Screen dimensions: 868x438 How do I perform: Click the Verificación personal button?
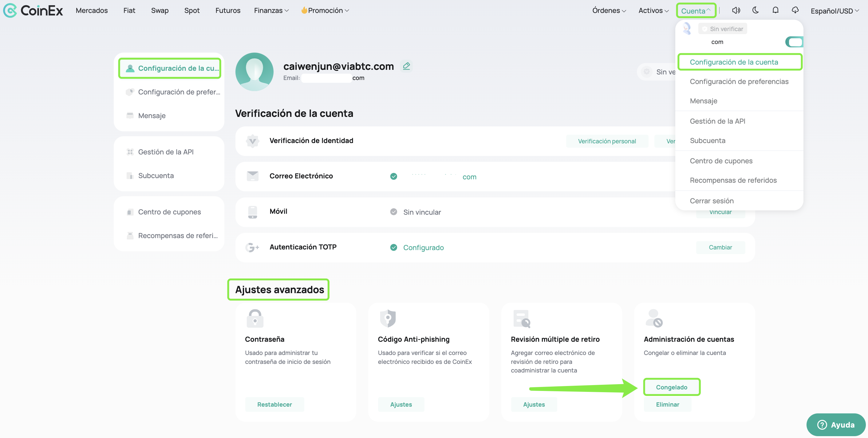(x=607, y=141)
